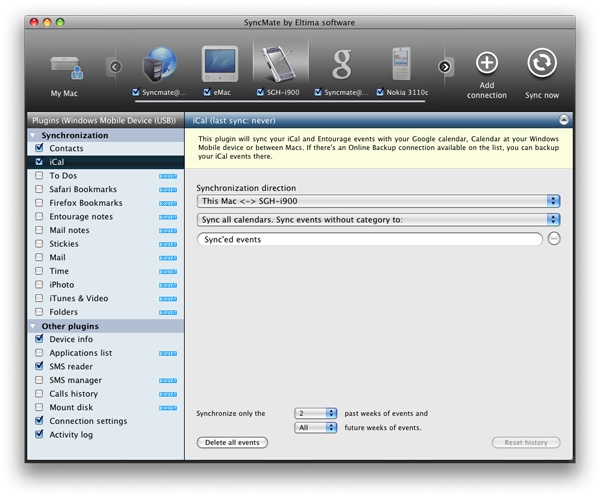Screen dimensions: 600x497
Task: Click the expert badge next to Mail
Action: pyautogui.click(x=168, y=258)
